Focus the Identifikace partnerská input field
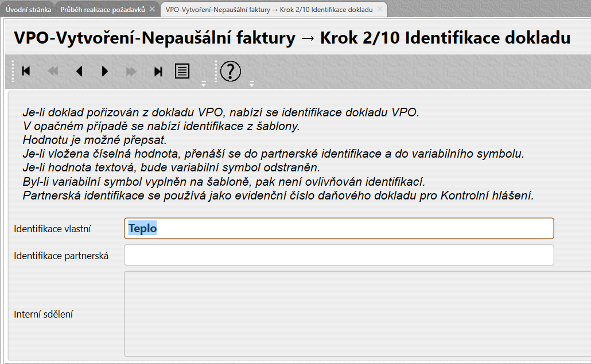 click(339, 255)
